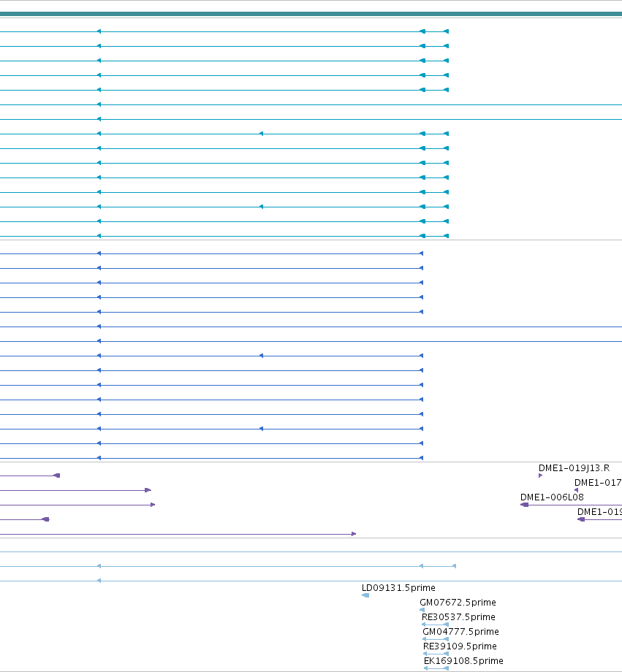
Task: Select the longest purple right-pointing arrow feature
Action: (178, 534)
